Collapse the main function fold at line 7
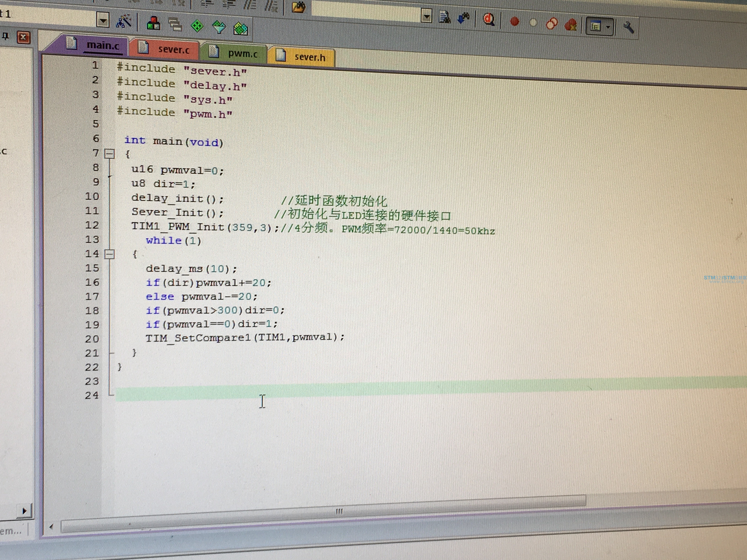Image resolution: width=747 pixels, height=560 pixels. click(x=109, y=154)
